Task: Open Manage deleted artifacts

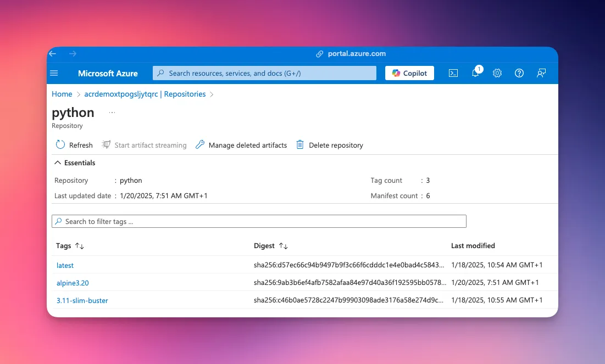Action: pos(241,145)
